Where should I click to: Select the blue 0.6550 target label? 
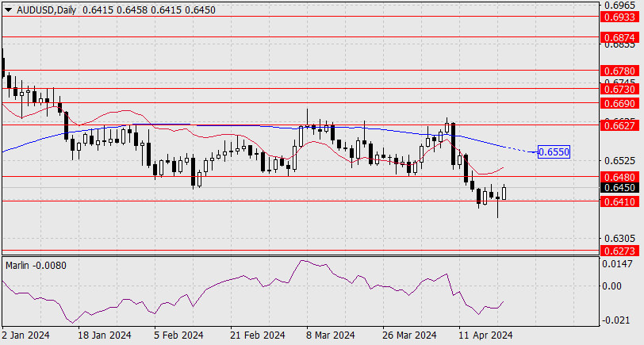[x=554, y=152]
